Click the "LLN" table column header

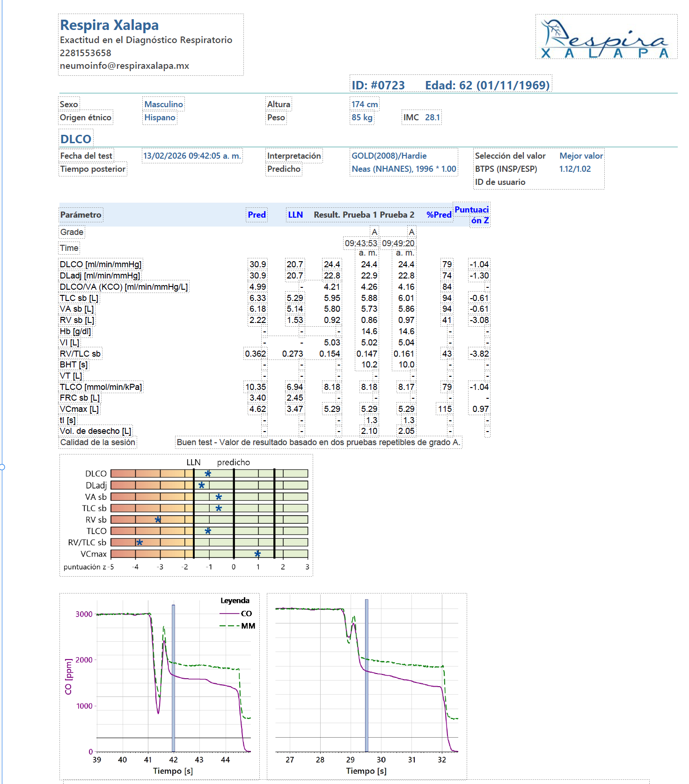point(295,215)
